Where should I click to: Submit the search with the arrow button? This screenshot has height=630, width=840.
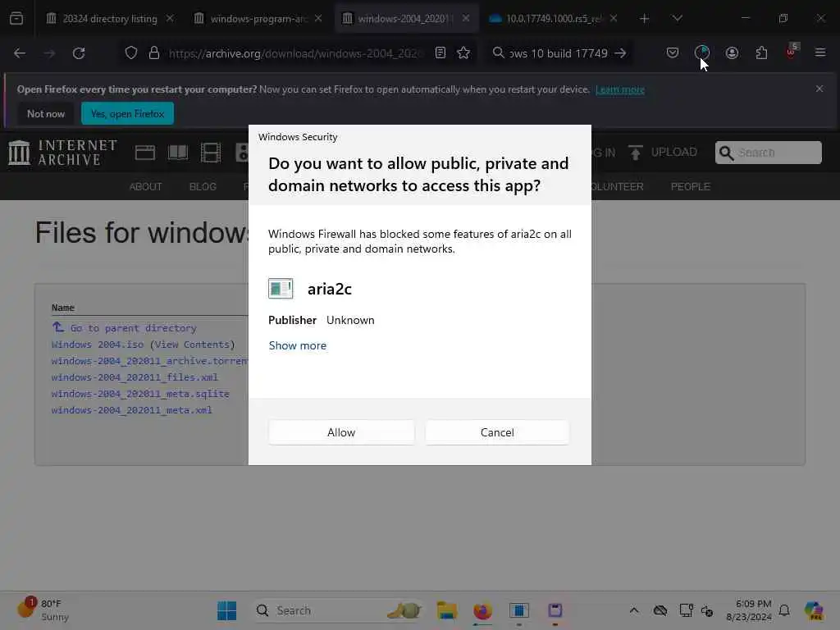point(620,53)
